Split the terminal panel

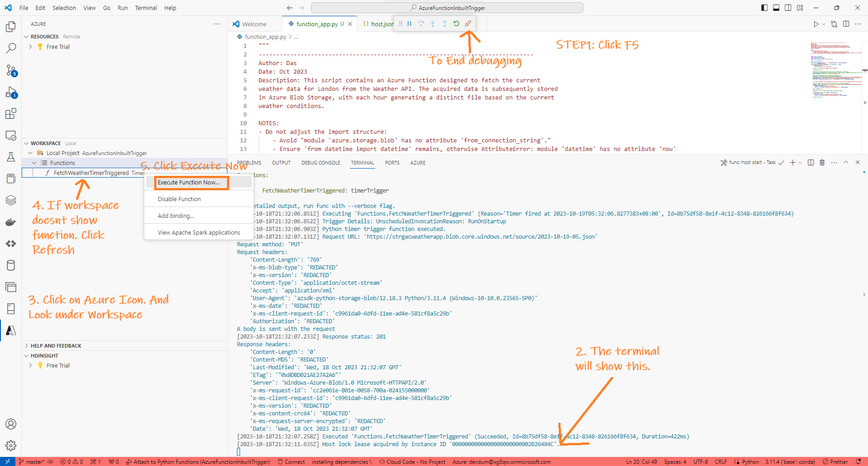pos(811,162)
